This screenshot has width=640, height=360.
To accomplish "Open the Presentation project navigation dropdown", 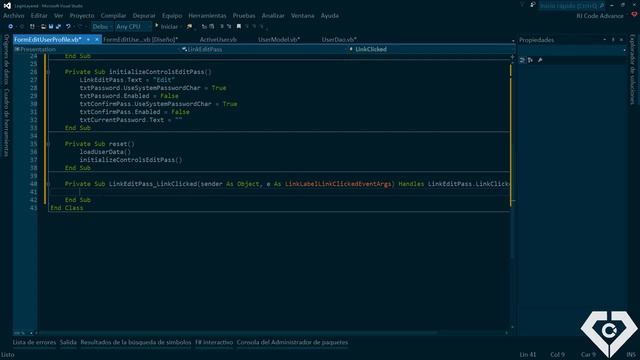I will (97, 49).
